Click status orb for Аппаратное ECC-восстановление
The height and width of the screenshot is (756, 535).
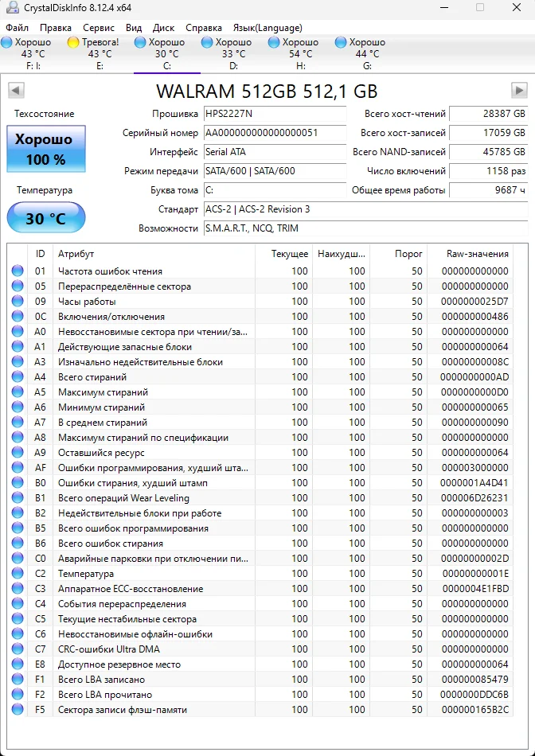(x=18, y=589)
